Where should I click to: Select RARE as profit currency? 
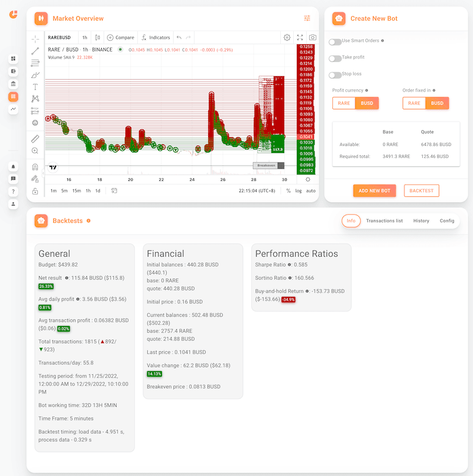coord(344,103)
